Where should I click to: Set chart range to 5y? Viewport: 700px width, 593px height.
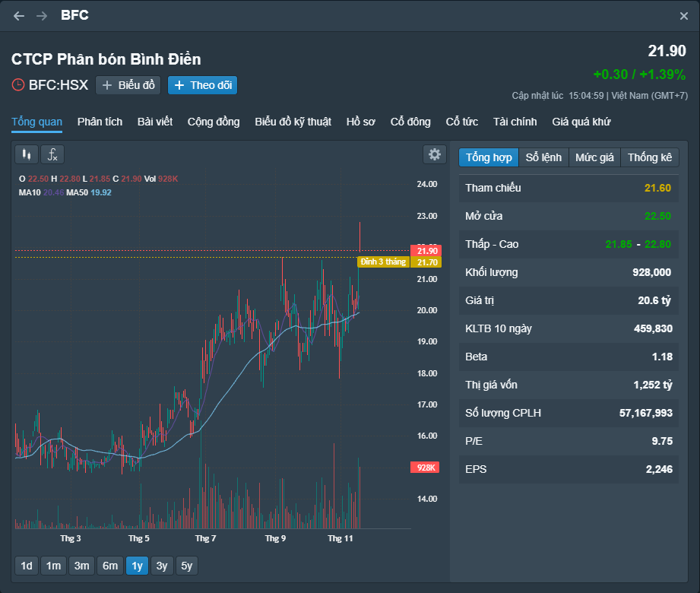click(187, 566)
